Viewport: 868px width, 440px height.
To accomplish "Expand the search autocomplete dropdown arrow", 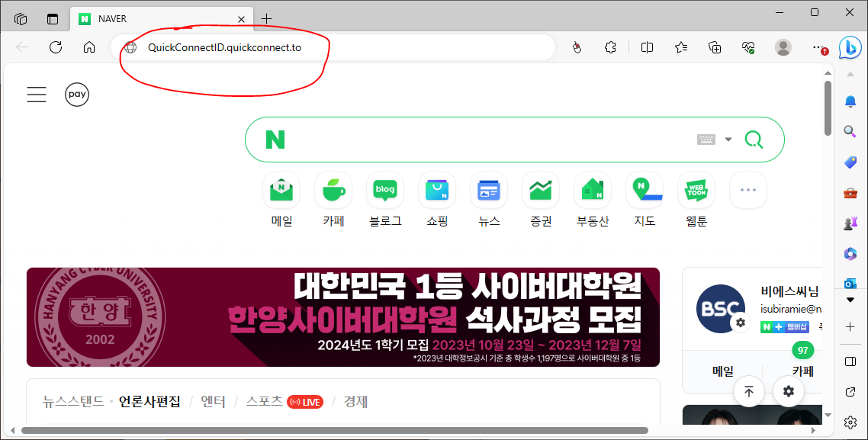I will pos(728,140).
